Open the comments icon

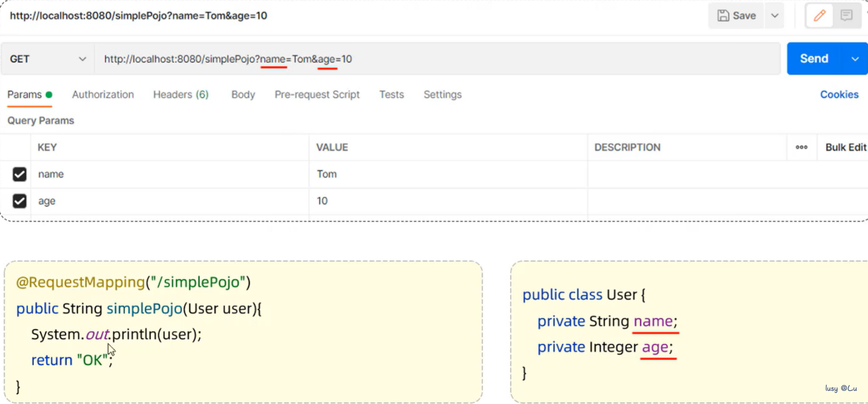pos(847,15)
